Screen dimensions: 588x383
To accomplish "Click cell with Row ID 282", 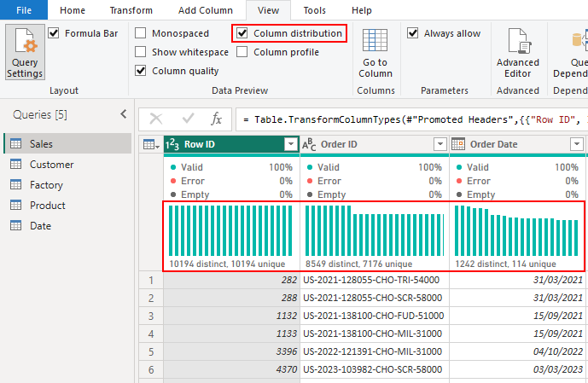I will click(x=231, y=280).
